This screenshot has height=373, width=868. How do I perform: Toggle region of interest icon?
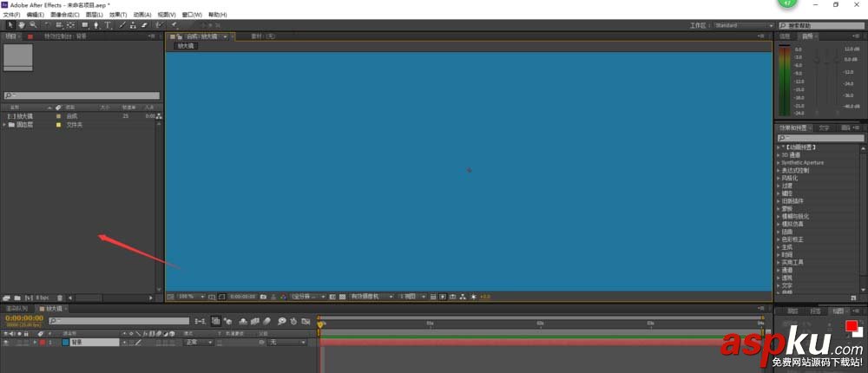(332, 297)
